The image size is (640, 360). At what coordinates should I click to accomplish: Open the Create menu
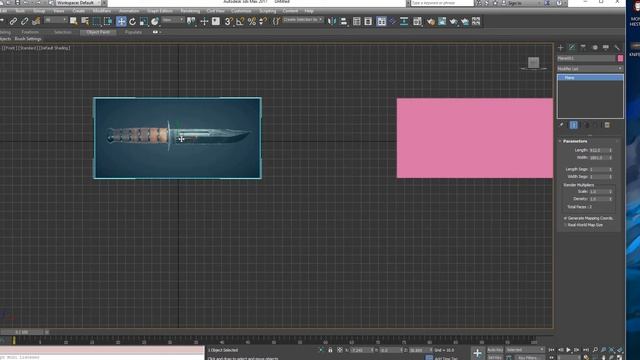[78, 11]
